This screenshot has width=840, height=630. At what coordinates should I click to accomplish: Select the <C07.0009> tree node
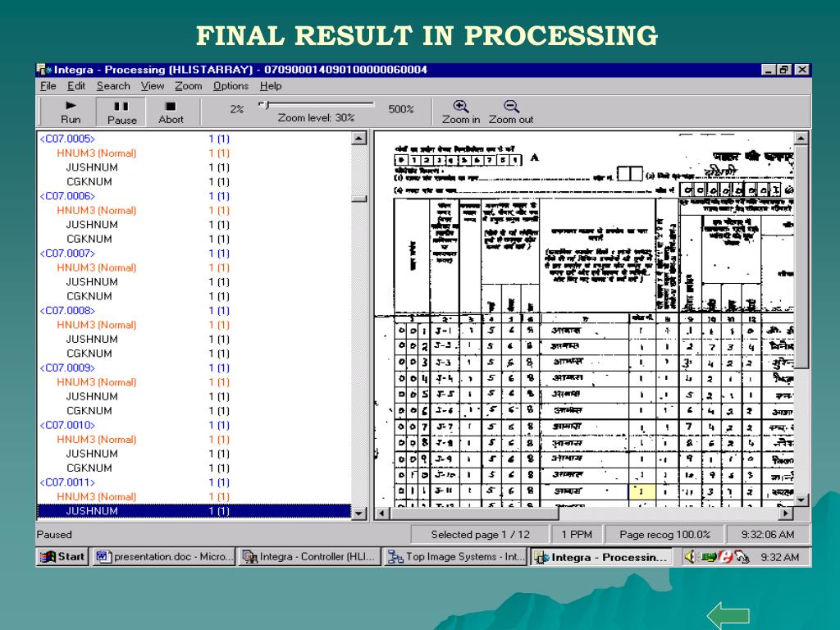67,368
